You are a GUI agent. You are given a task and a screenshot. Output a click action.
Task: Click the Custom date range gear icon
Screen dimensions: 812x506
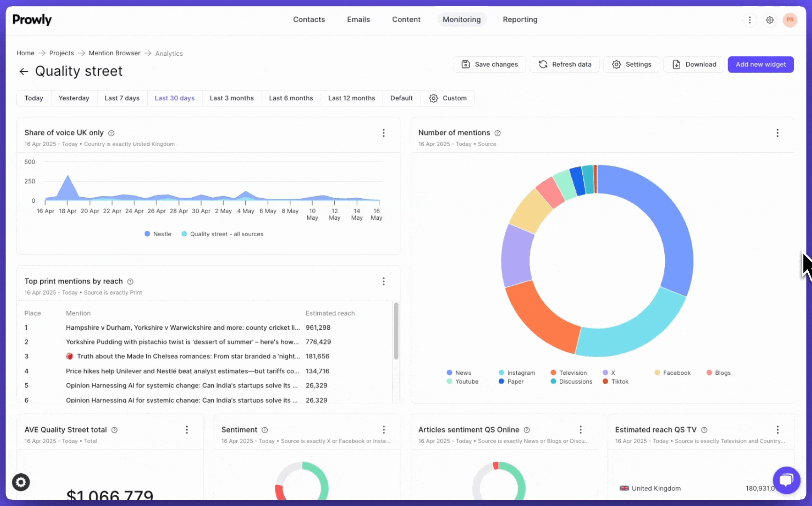coord(433,98)
